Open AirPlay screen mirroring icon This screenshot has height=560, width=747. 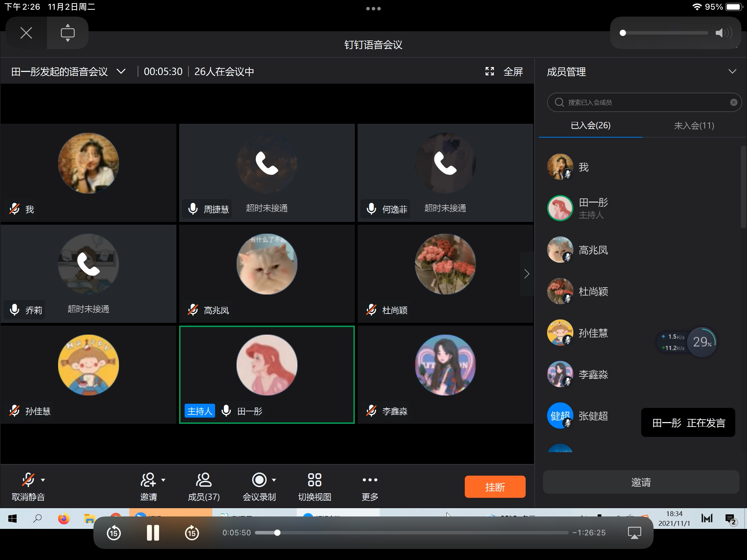[x=635, y=533]
